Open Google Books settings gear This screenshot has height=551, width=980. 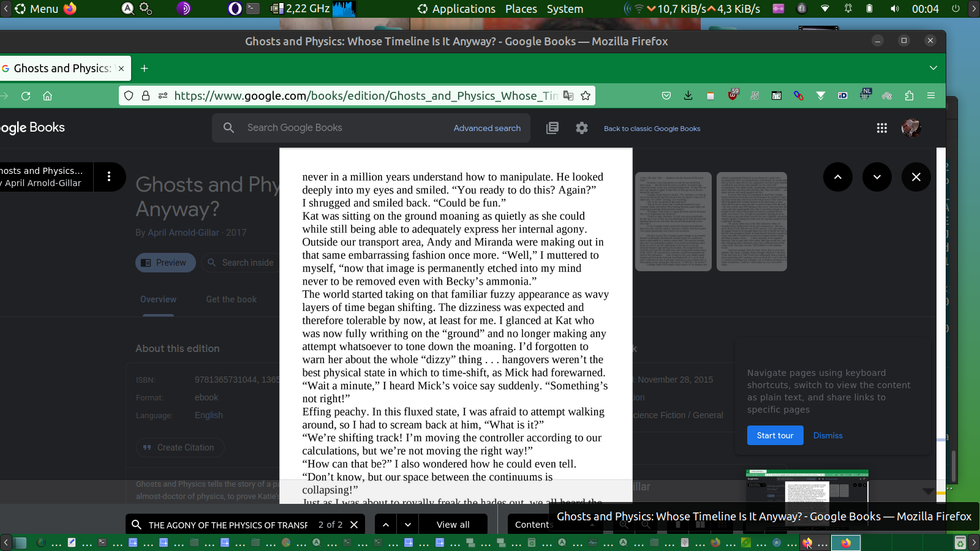[x=582, y=128]
